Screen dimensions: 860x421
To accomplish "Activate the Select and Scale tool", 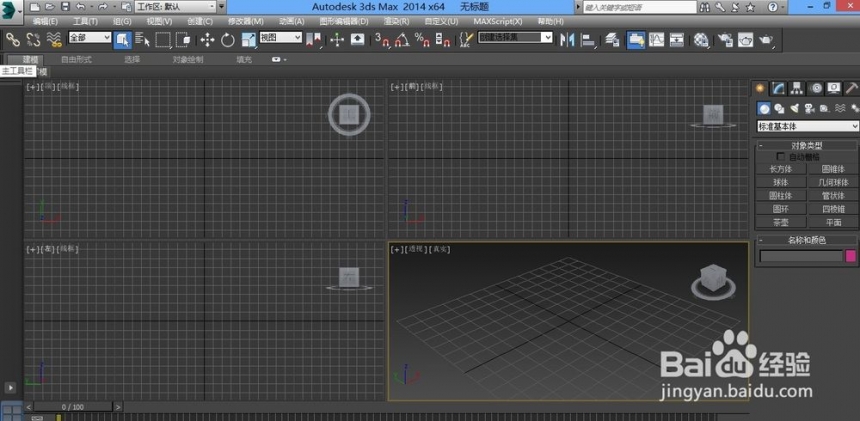I will point(248,40).
